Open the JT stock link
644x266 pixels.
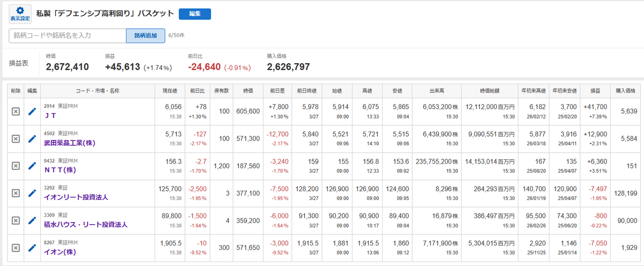[x=49, y=115]
